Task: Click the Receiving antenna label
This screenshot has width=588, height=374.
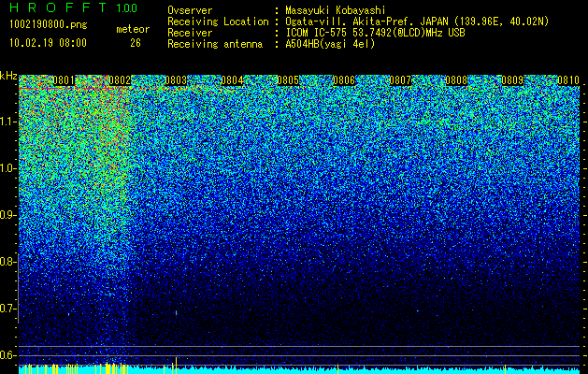Action: pos(215,44)
